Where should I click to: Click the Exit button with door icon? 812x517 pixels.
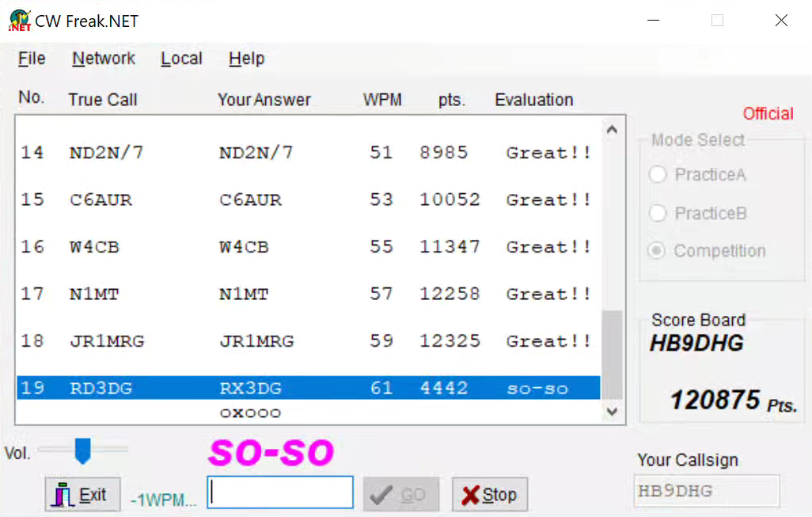click(x=82, y=495)
